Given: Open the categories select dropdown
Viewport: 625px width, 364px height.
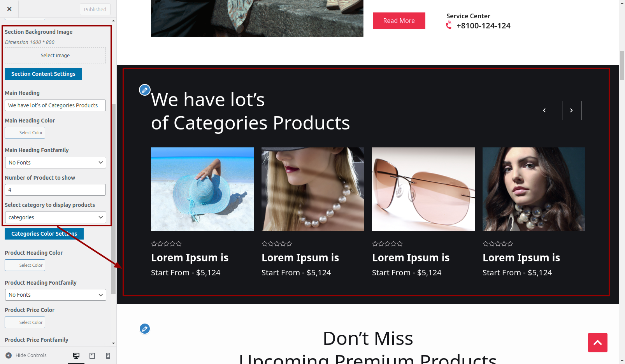Looking at the screenshot, I should pyautogui.click(x=55, y=217).
